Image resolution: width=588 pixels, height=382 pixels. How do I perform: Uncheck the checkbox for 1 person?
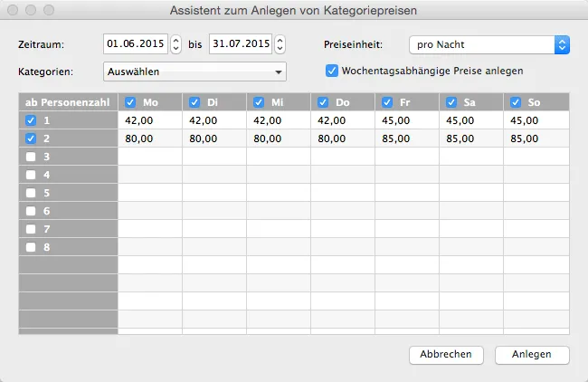[31, 120]
